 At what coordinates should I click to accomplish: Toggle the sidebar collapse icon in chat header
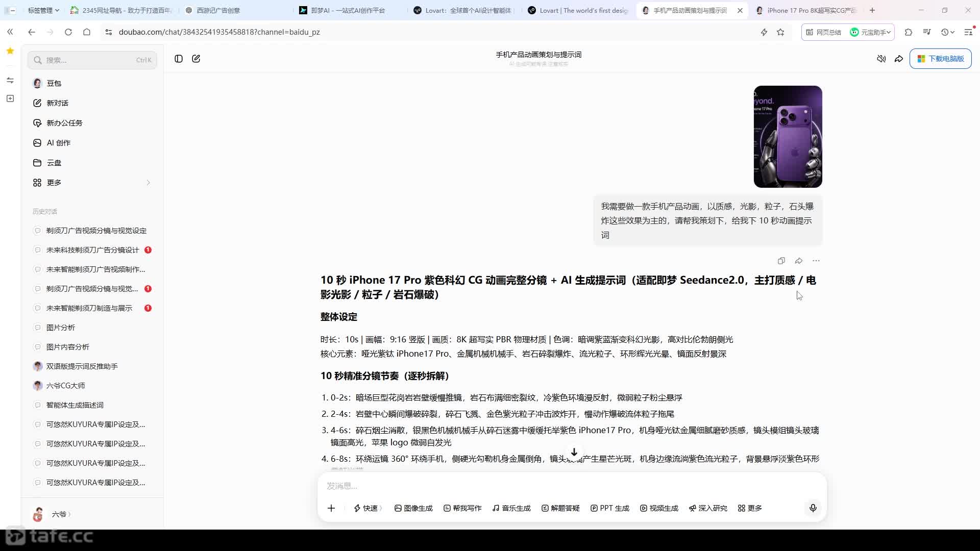click(179, 59)
